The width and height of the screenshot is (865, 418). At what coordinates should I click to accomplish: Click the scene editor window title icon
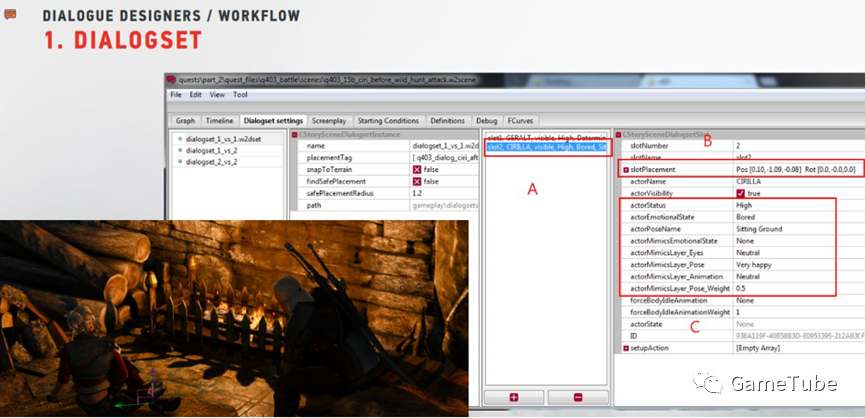(171, 79)
